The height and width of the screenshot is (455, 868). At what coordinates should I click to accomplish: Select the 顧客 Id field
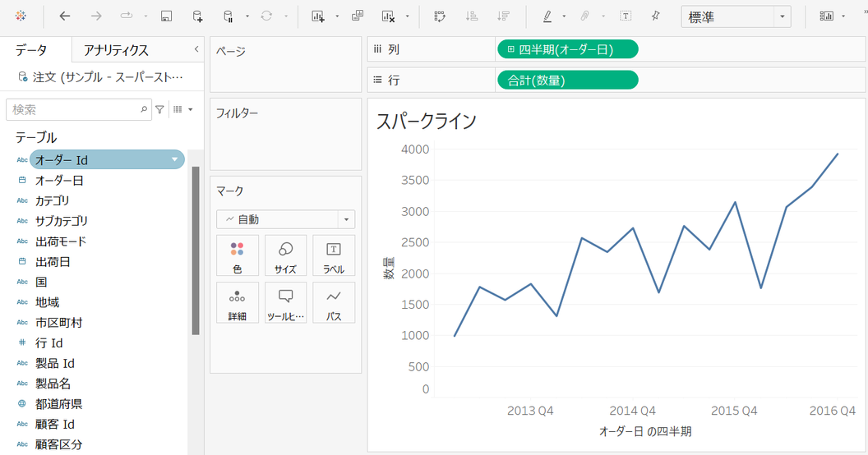coord(55,424)
